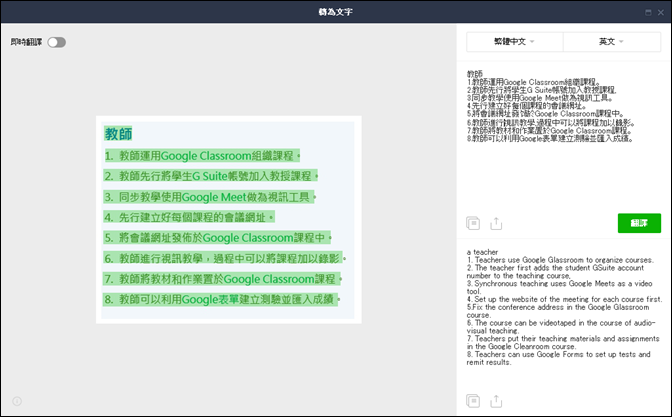Select highlighted line 3 about Google Meet

click(x=209, y=197)
